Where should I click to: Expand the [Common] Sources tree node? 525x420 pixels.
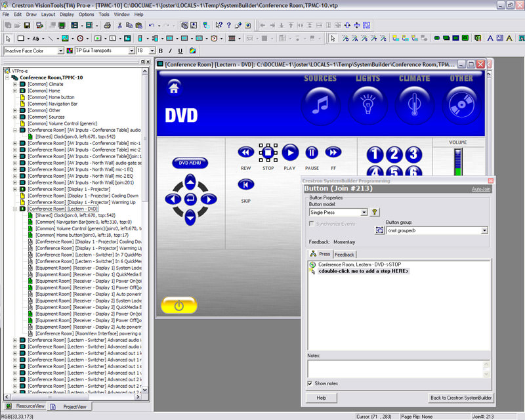point(14,117)
